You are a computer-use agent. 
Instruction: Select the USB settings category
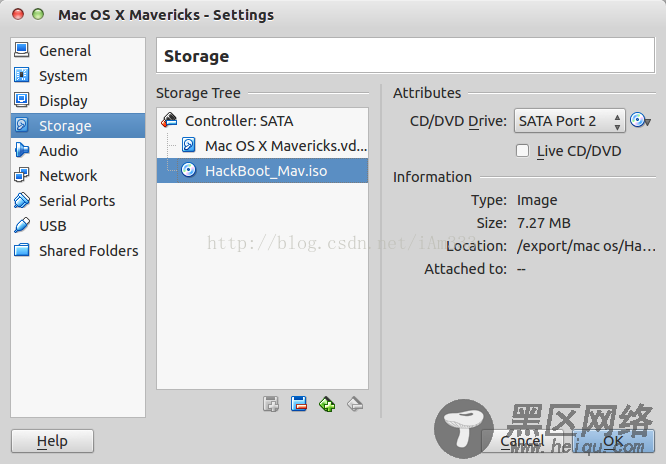[78, 226]
